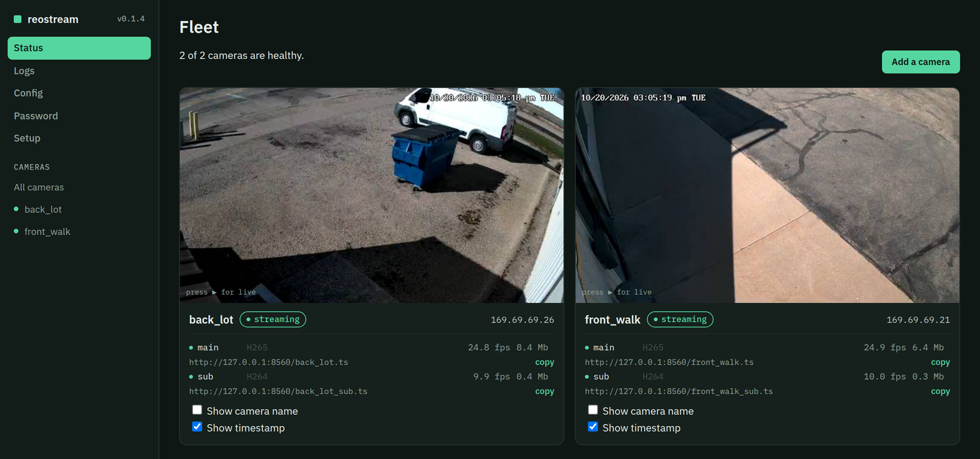Screen dimensions: 980x459
Task: Open the Status page
Action: pyautogui.click(x=79, y=48)
